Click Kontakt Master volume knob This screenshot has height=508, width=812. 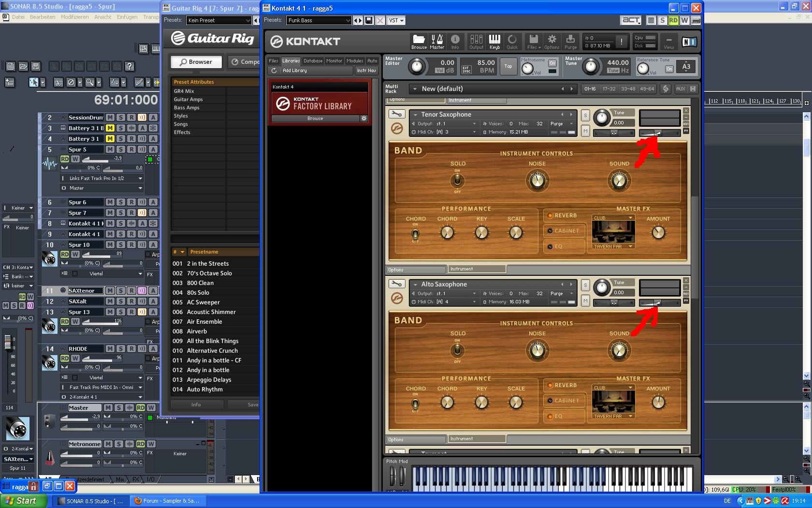(x=417, y=66)
